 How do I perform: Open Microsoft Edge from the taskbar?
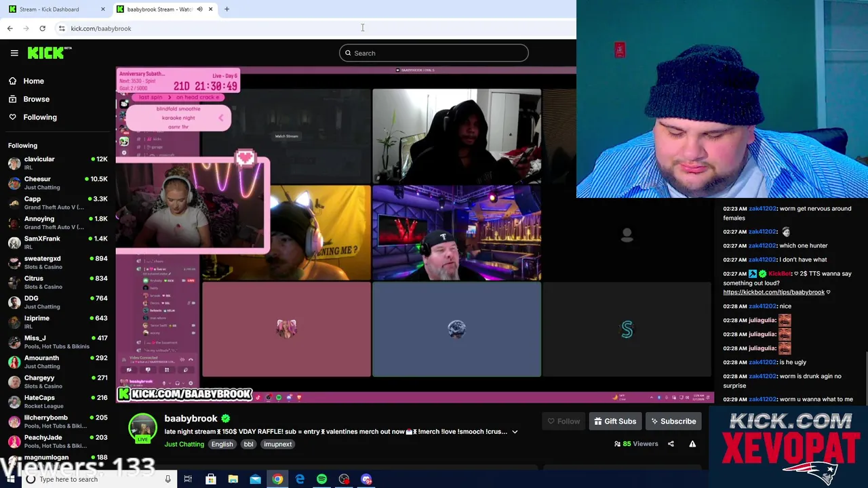(x=300, y=479)
